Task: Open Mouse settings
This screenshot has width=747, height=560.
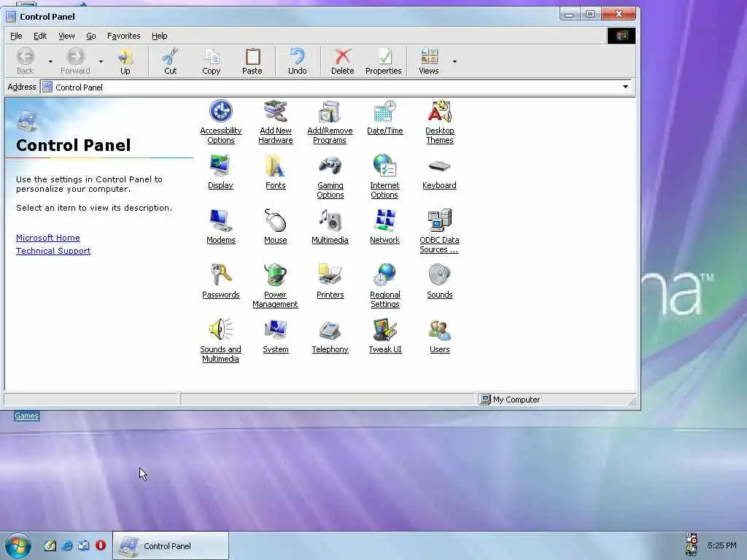Action: 275,227
